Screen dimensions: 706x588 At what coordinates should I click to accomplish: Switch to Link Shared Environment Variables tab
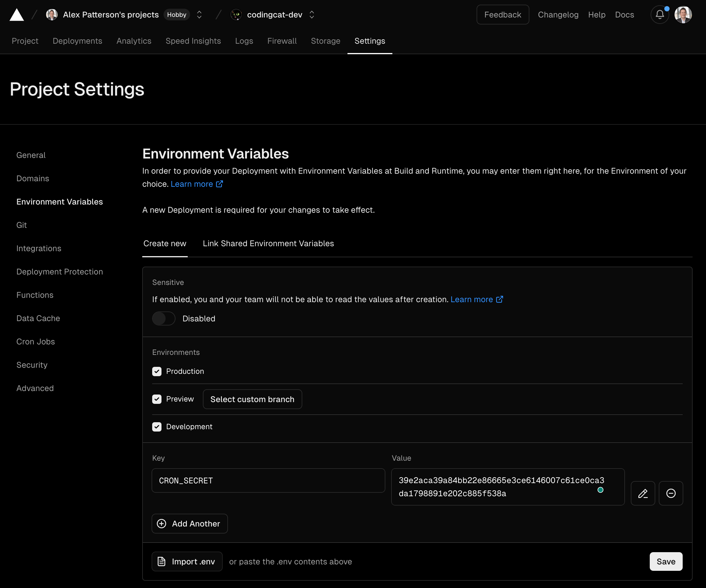[268, 244]
